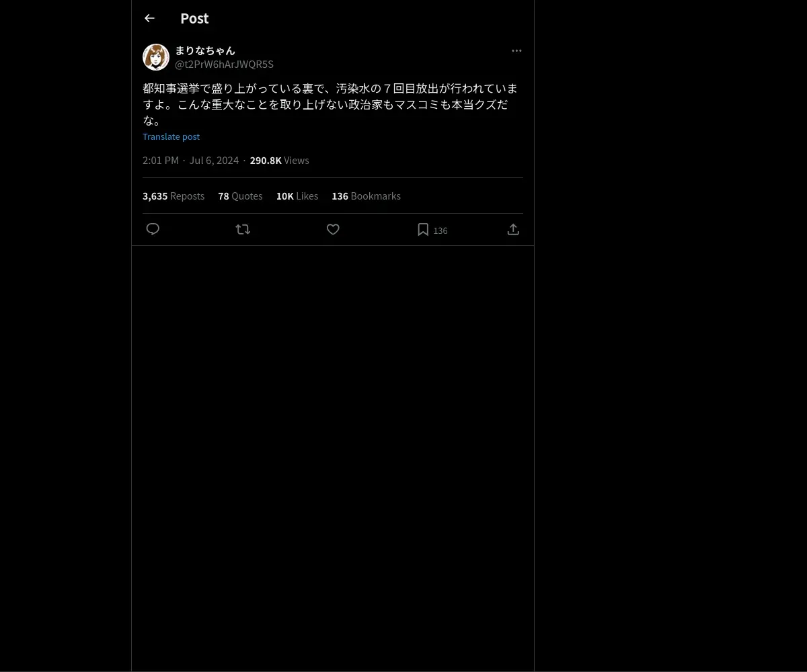Click the Japanese post text body
807x672 pixels.
click(x=330, y=105)
